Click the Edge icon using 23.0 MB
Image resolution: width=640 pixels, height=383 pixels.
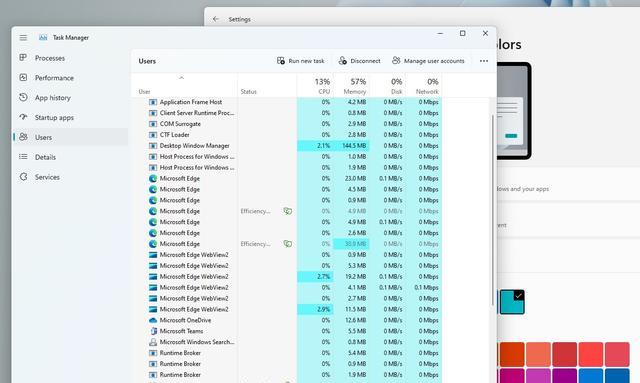click(153, 178)
